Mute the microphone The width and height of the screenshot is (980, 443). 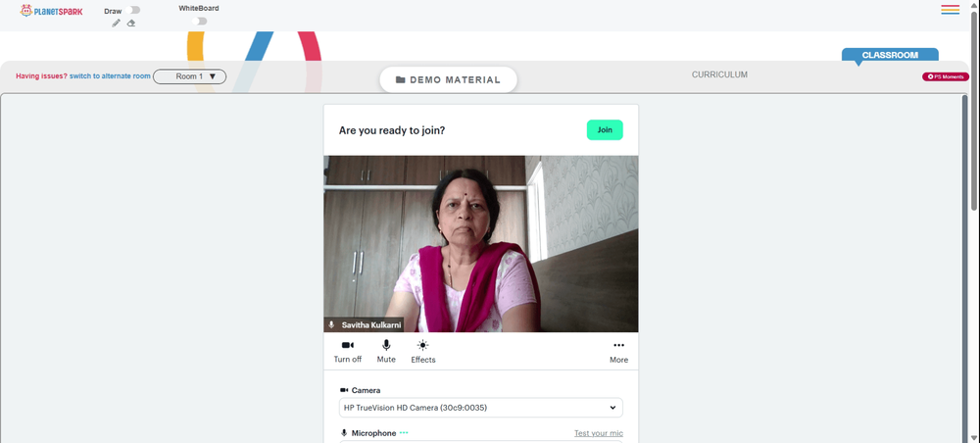click(x=386, y=352)
